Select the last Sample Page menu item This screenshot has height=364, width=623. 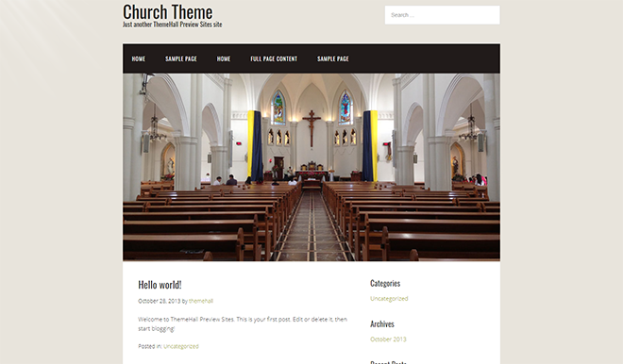click(x=333, y=58)
